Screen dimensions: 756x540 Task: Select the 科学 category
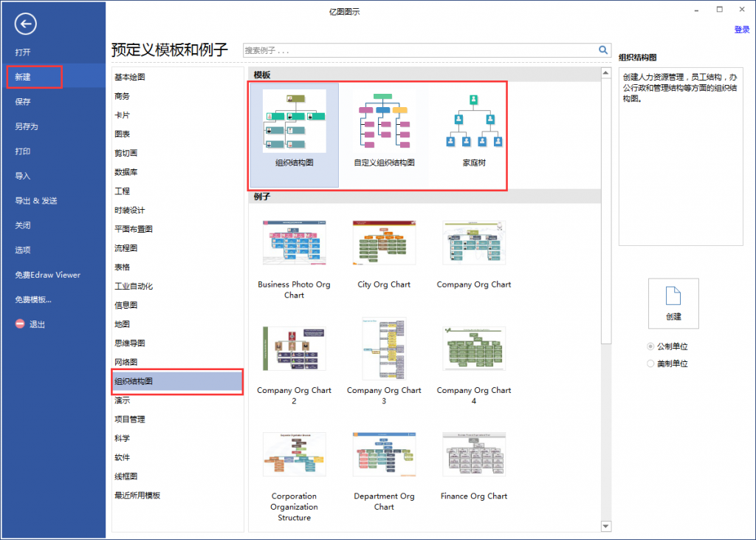pyautogui.click(x=122, y=438)
